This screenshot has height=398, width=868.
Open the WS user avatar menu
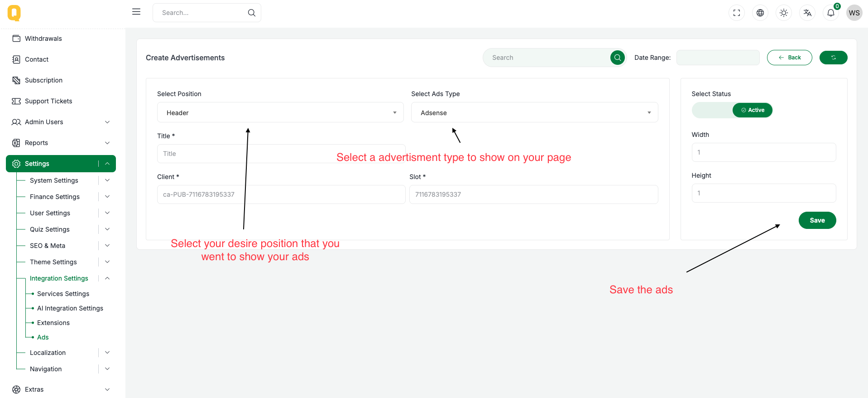click(854, 13)
